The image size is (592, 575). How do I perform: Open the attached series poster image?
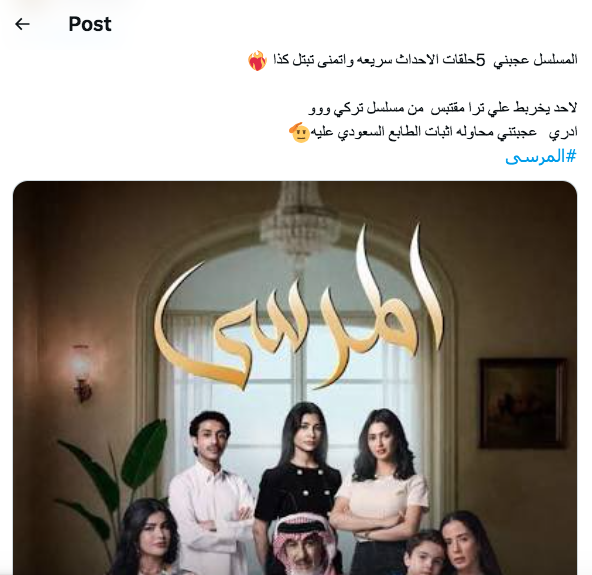(295, 378)
